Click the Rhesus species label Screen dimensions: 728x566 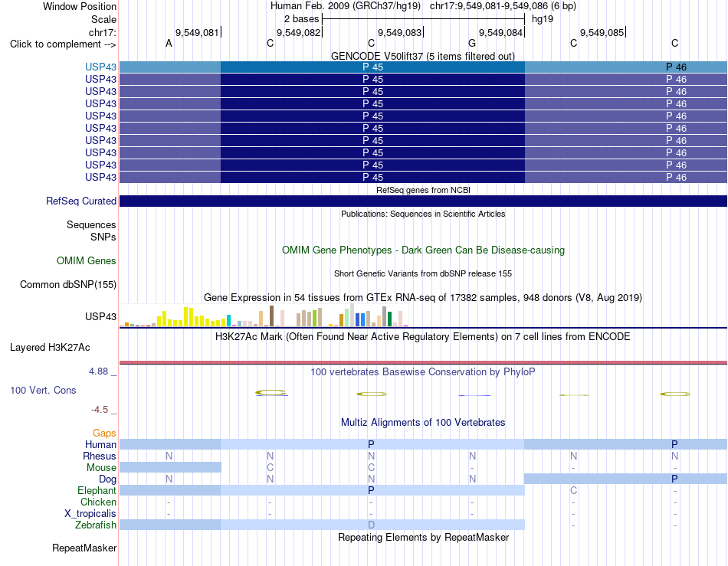click(x=100, y=456)
